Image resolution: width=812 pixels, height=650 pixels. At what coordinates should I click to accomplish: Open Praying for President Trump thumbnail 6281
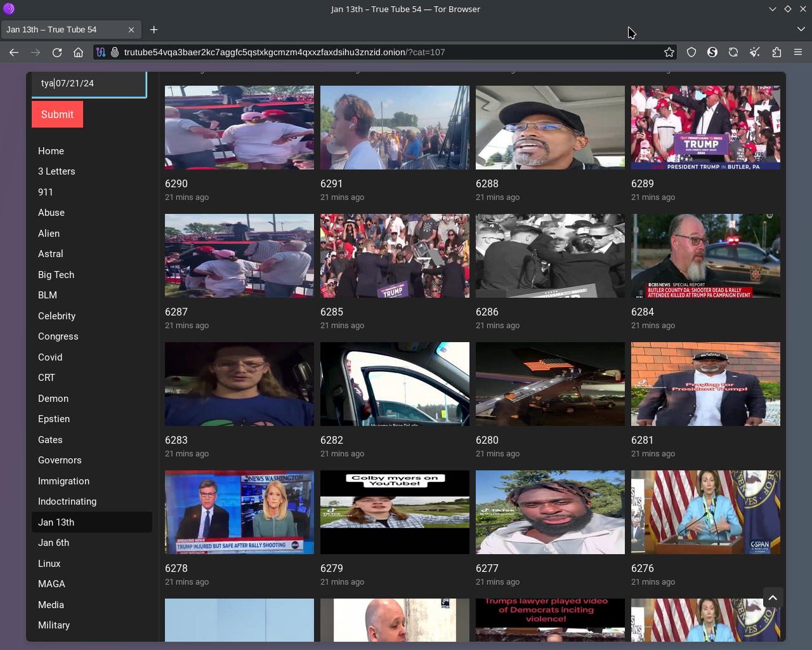coord(705,384)
